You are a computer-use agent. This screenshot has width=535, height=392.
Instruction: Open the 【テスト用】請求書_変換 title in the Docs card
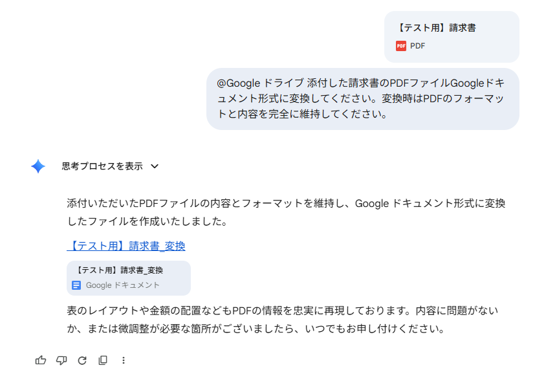point(119,270)
